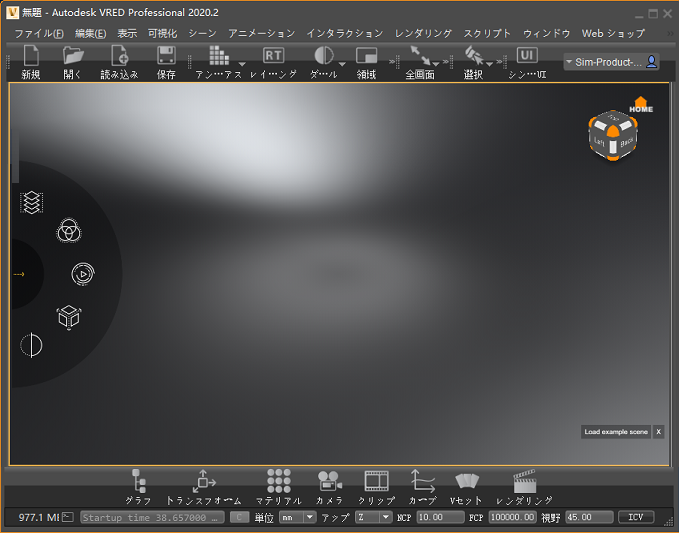679x533 pixels.
Task: Expand the 選択 tool dropdown arrow
Action: [x=490, y=64]
